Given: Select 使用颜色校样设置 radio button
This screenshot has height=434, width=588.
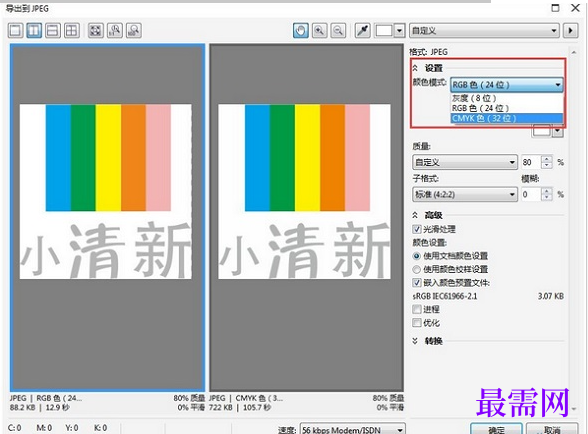Looking at the screenshot, I should point(416,269).
